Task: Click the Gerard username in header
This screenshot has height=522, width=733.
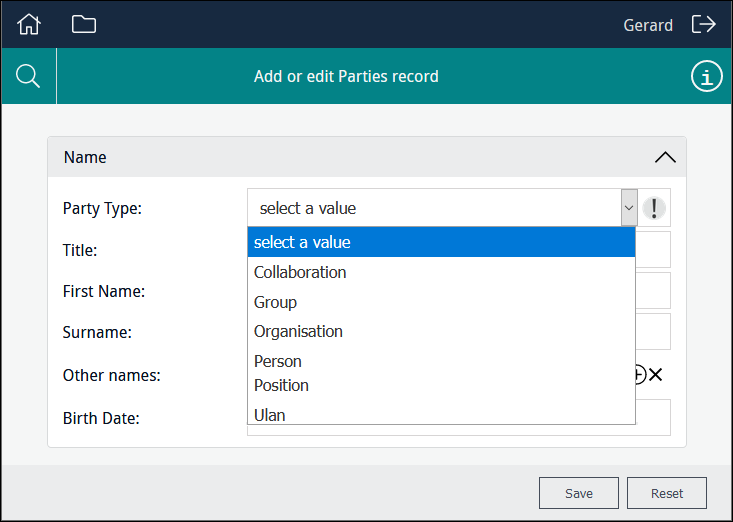Action: (x=647, y=25)
